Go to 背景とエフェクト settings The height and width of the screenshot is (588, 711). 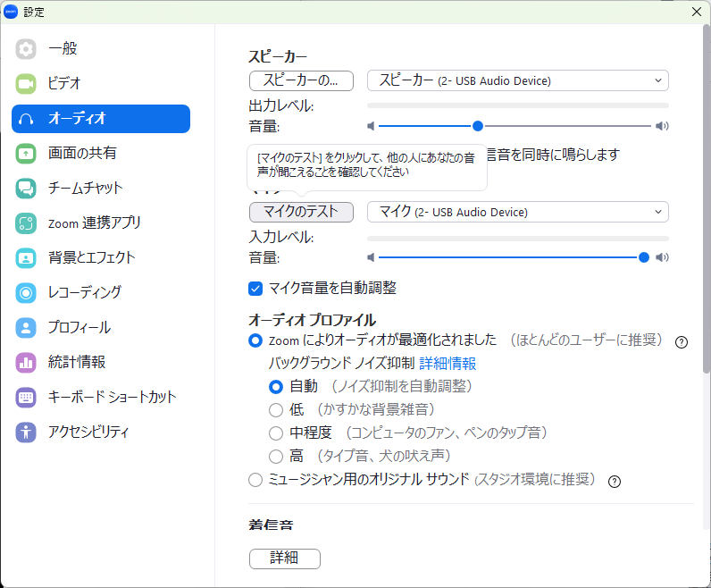101,258
